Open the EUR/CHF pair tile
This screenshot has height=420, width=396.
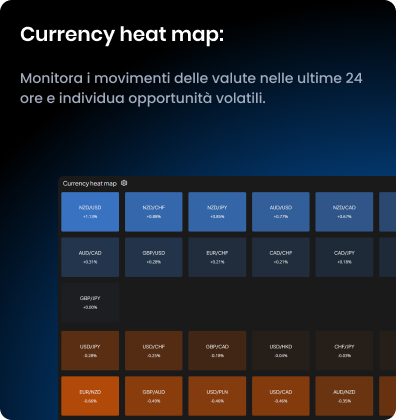(217, 257)
